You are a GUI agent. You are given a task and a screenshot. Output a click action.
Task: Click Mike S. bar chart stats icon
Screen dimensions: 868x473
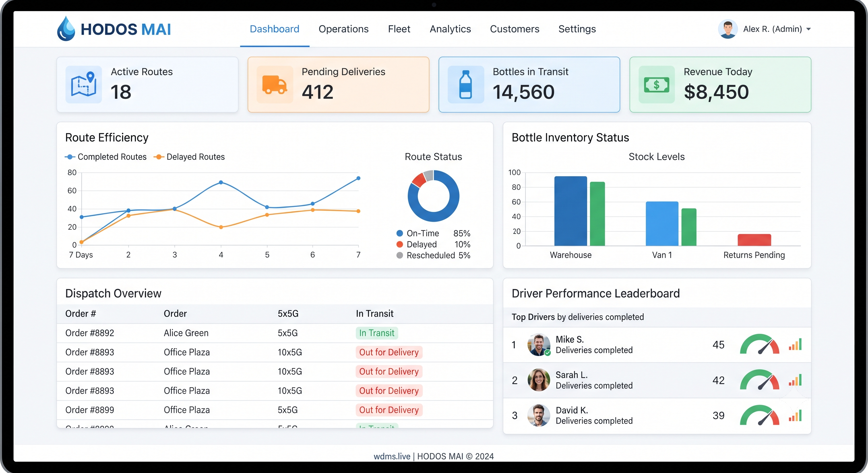coord(795,344)
